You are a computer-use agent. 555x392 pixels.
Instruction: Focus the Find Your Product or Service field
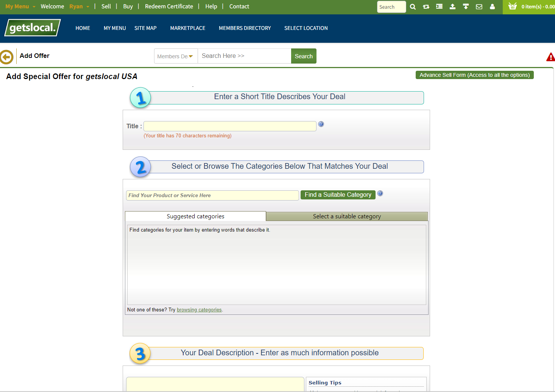[x=212, y=195]
